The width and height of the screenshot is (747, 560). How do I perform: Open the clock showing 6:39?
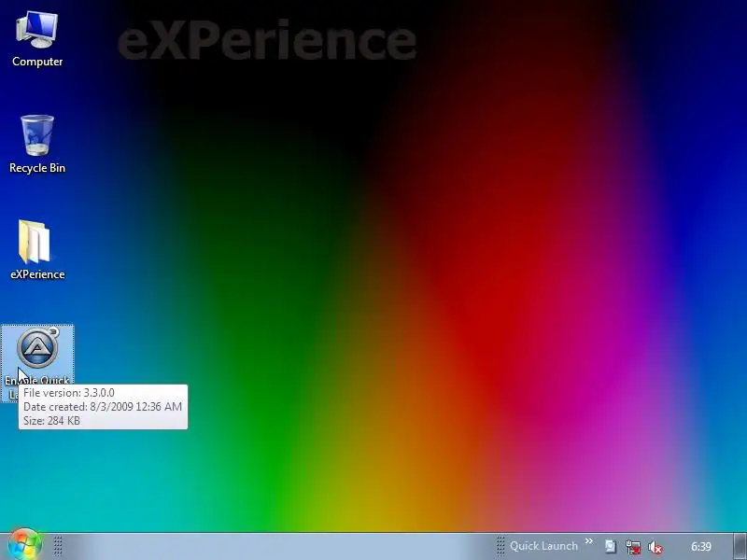(701, 547)
